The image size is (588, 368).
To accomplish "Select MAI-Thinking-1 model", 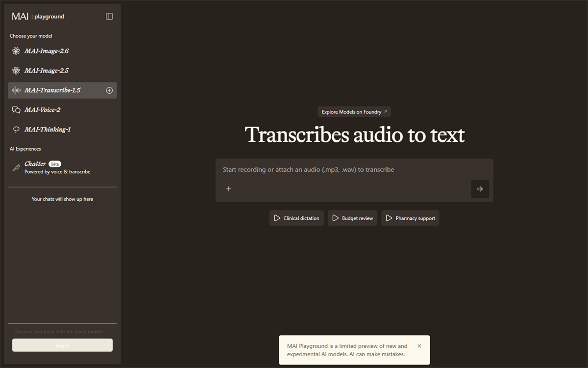I will [x=62, y=130].
